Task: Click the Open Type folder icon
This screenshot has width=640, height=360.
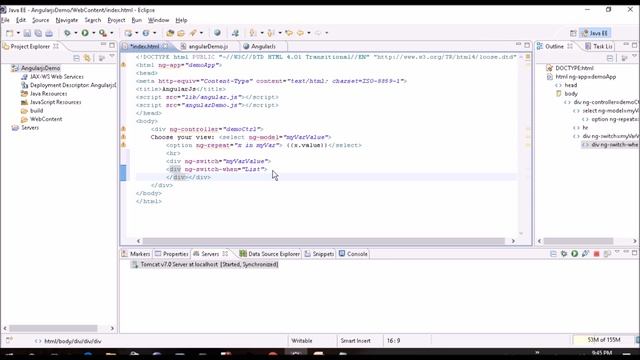Action: click(x=170, y=33)
